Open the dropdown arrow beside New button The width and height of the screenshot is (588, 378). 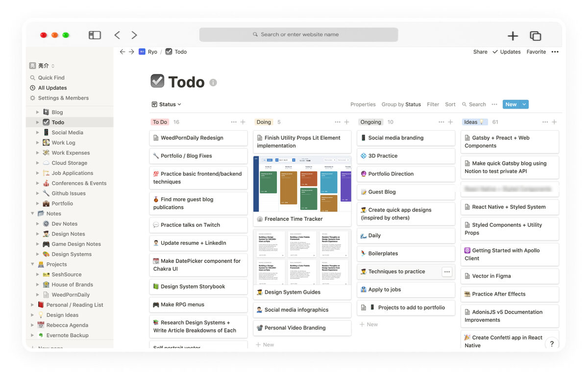pos(524,104)
